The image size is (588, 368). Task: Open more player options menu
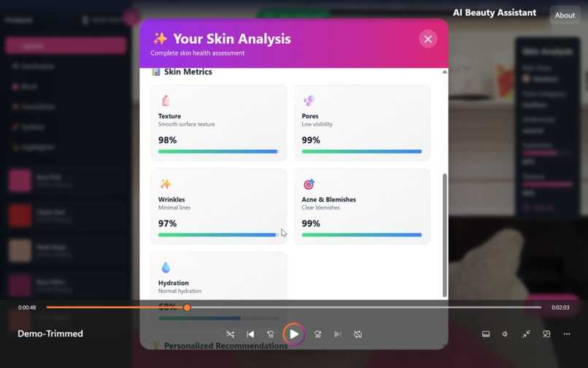click(x=567, y=334)
